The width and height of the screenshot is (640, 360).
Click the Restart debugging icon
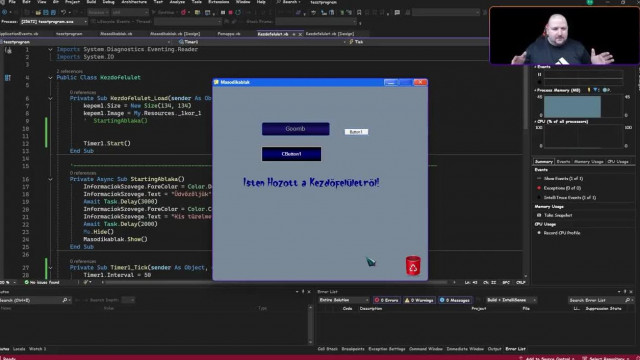click(x=238, y=13)
